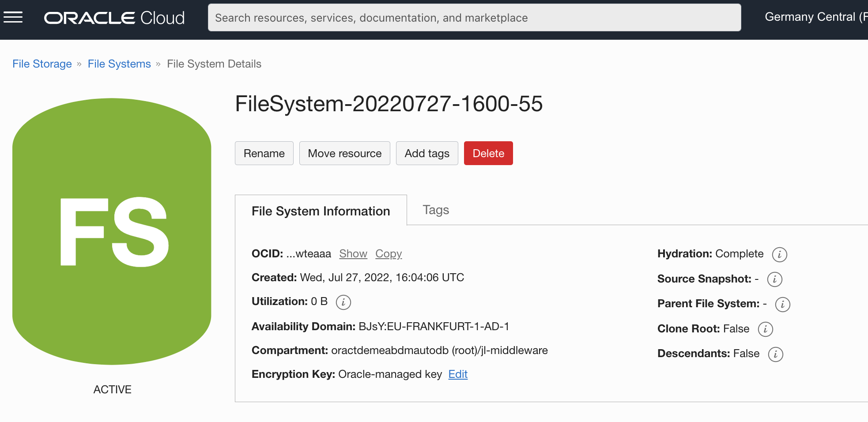Show the full OCID value

tap(353, 254)
